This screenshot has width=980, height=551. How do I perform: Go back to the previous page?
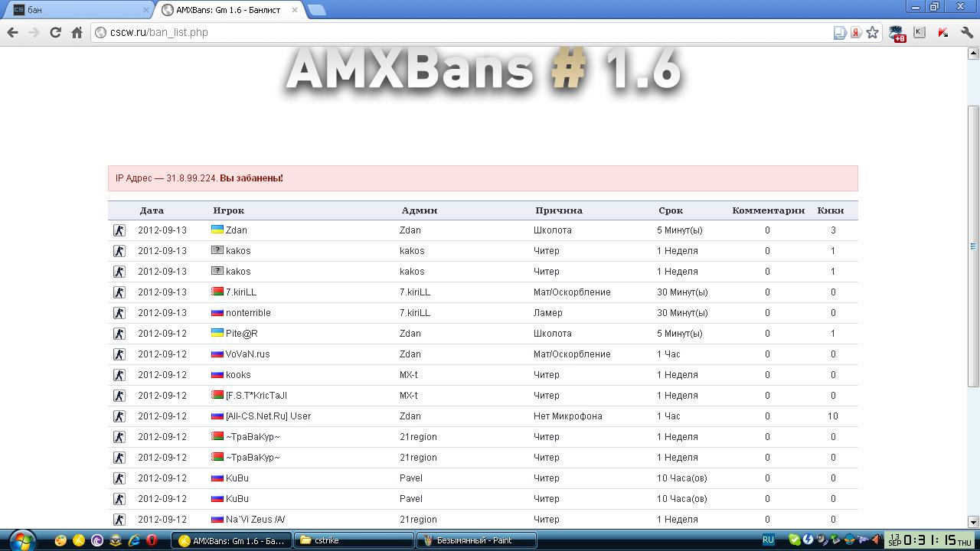(x=12, y=32)
